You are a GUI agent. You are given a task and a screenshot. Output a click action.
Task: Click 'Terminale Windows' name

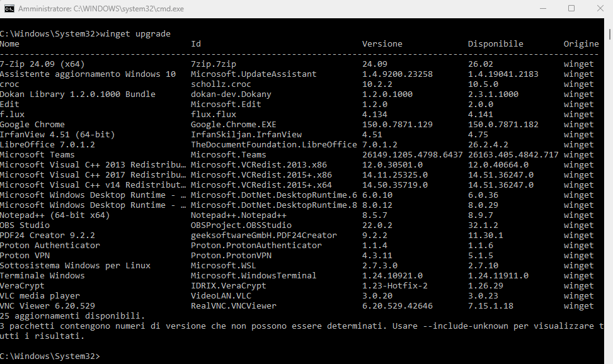point(42,276)
